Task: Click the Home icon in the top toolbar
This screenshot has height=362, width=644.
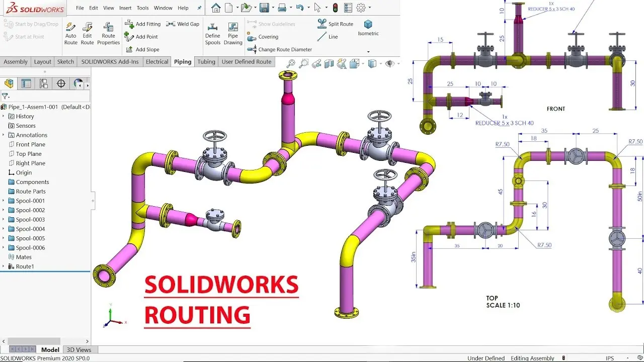Action: (216, 8)
